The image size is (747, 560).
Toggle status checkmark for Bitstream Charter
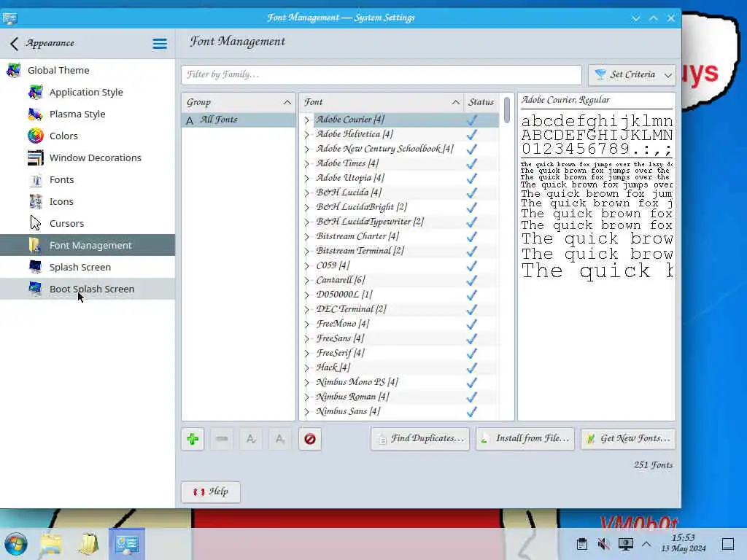(472, 237)
